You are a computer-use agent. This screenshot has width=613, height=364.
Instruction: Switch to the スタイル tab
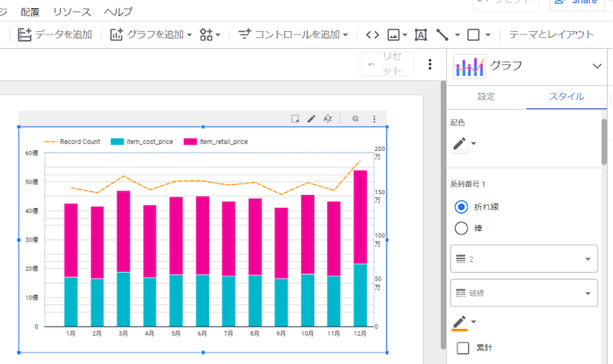point(566,97)
